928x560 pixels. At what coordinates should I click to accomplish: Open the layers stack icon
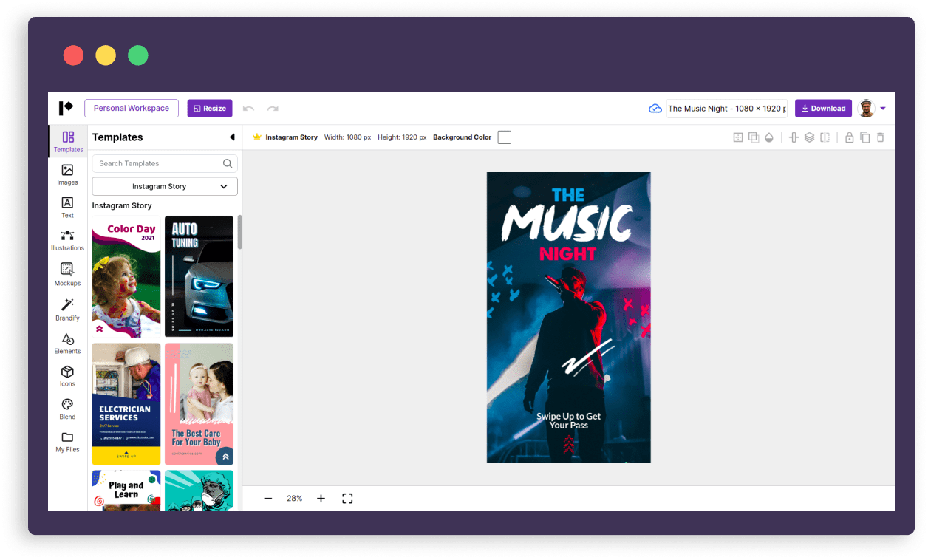point(809,137)
